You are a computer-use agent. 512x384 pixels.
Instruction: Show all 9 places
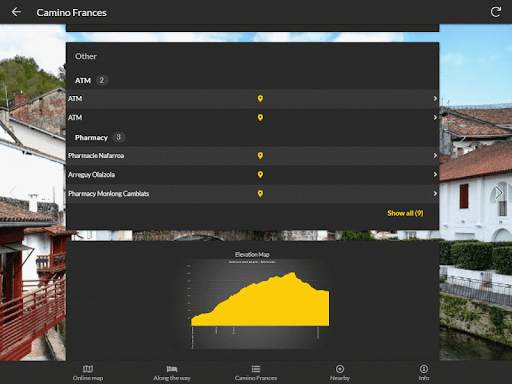click(405, 213)
